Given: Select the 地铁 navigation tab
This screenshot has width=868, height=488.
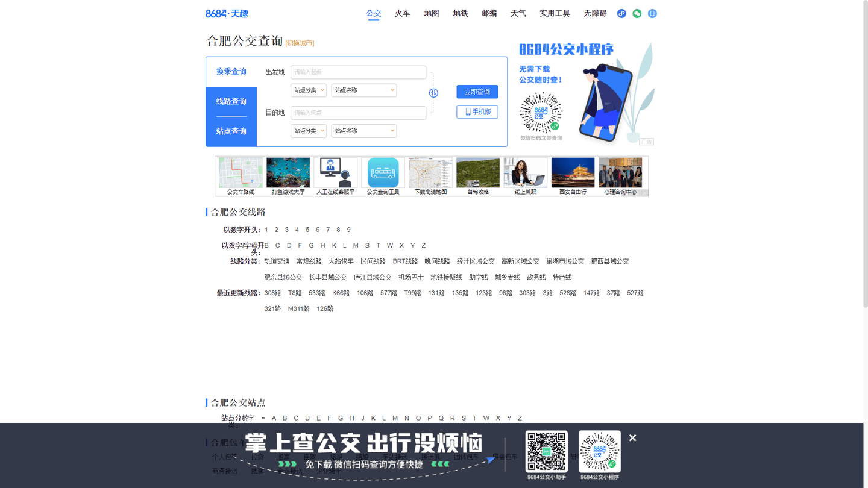Looking at the screenshot, I should click(x=461, y=13).
